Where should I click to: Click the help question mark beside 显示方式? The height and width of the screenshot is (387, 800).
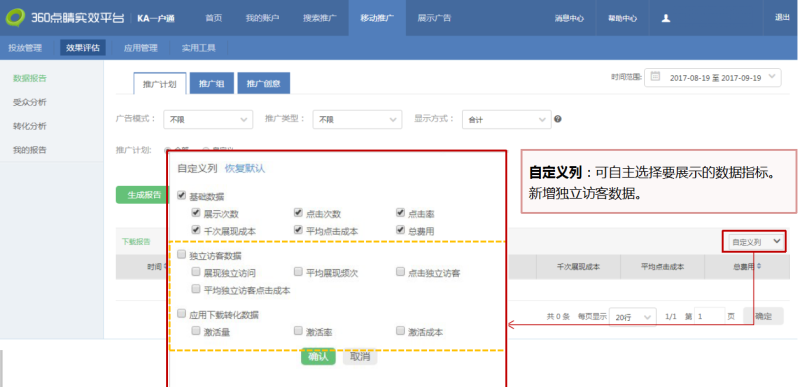(x=558, y=119)
